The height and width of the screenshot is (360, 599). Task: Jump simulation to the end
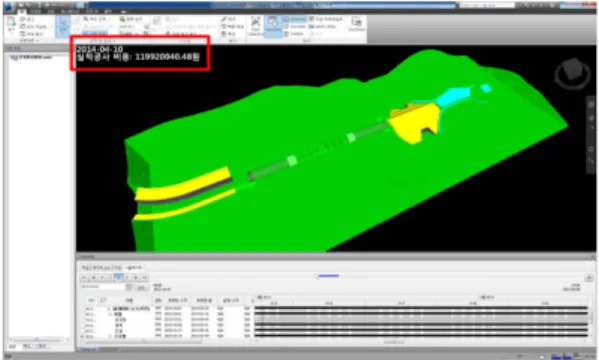click(144, 277)
